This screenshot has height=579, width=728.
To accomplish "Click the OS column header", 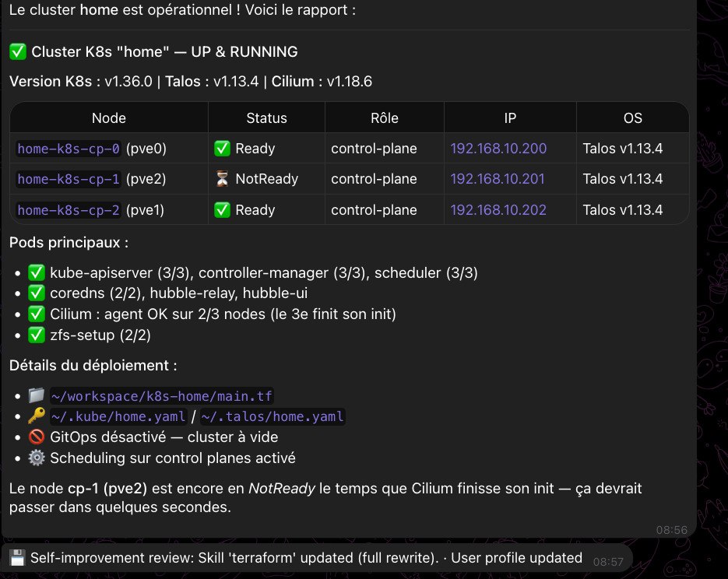I will pos(633,118).
